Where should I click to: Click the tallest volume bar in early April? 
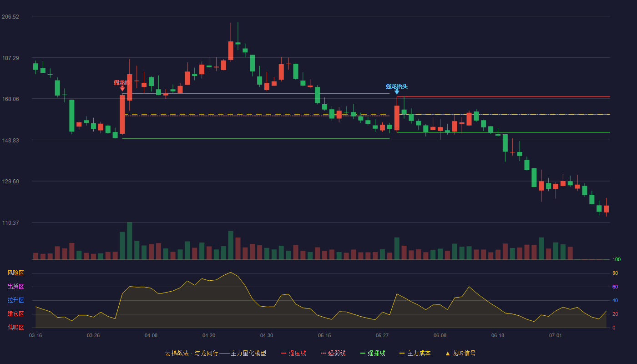(130, 241)
